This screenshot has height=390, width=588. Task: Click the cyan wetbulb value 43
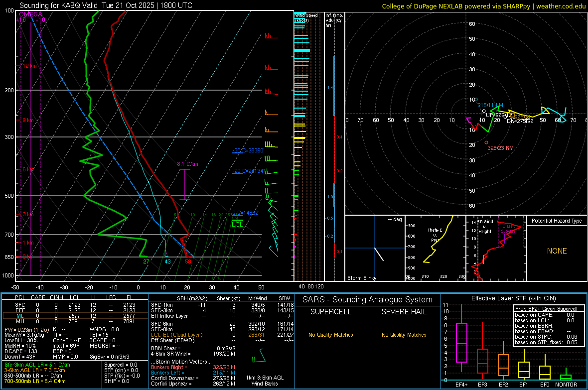click(x=167, y=262)
